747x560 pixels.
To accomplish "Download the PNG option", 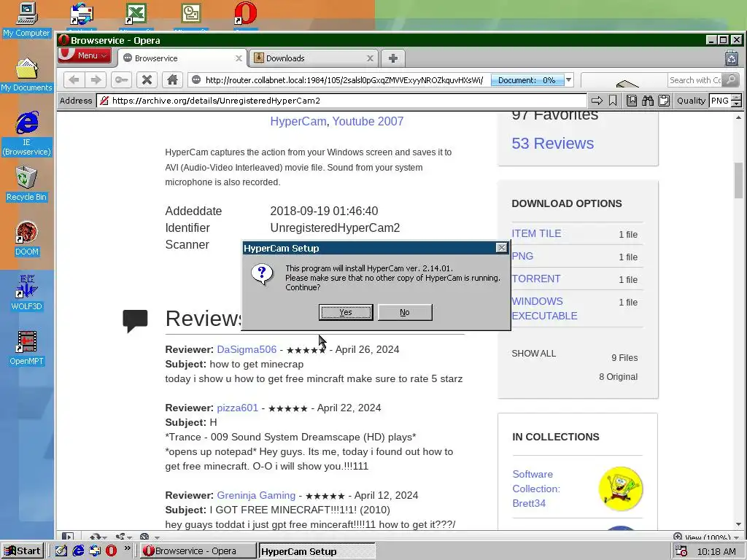I will (522, 256).
